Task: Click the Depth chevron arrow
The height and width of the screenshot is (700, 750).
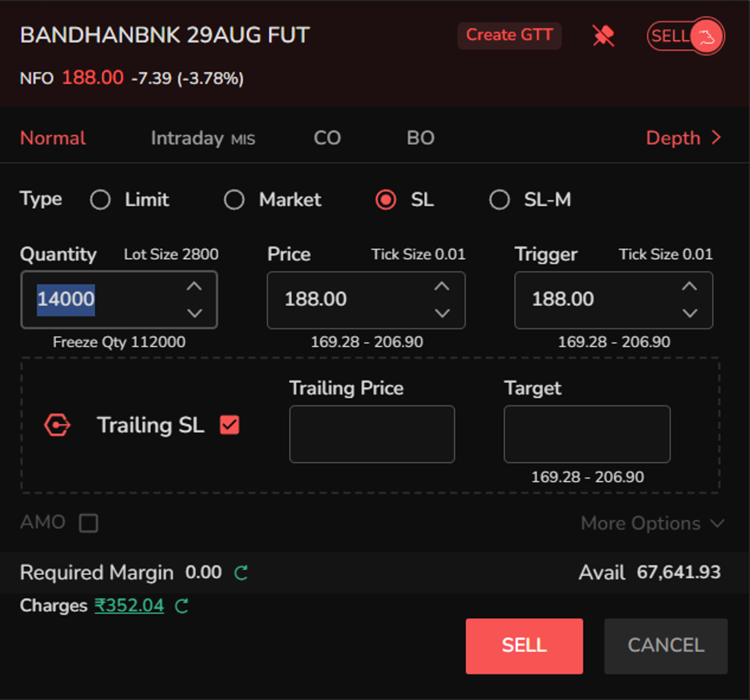Action: point(716,138)
